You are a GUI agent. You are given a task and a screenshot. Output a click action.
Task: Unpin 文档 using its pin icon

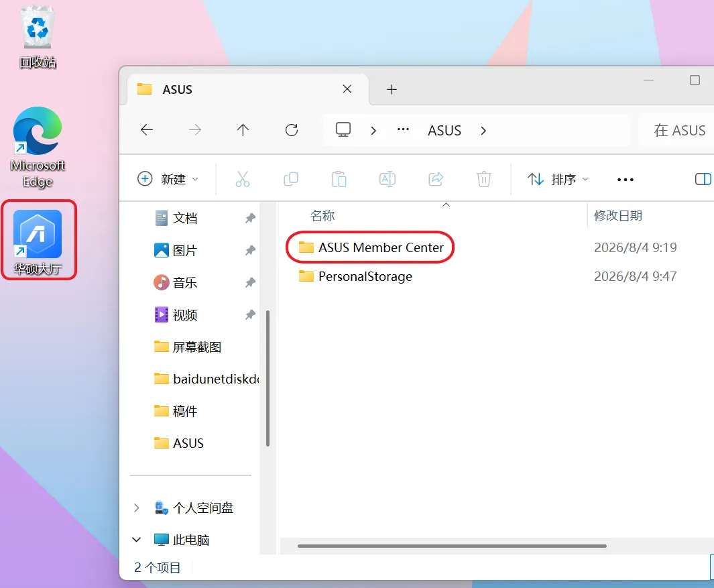click(250, 218)
